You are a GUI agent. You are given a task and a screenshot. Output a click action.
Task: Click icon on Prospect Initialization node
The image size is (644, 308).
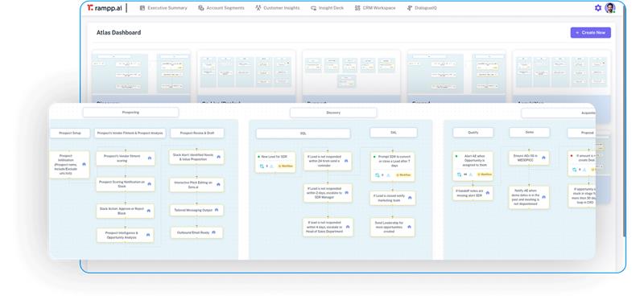coord(84,164)
